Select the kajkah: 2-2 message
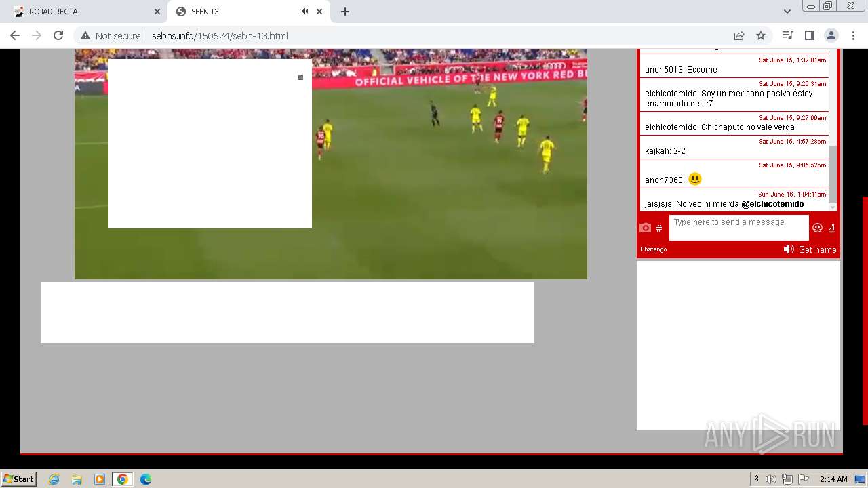This screenshot has width=868, height=488. [x=665, y=151]
